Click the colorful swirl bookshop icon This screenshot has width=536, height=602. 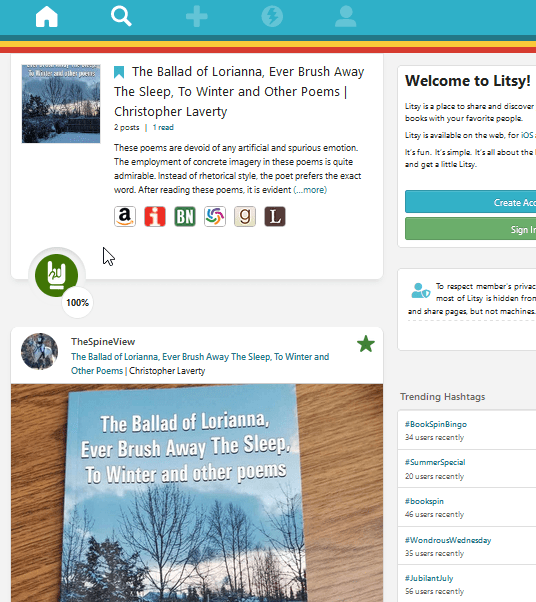click(x=215, y=217)
